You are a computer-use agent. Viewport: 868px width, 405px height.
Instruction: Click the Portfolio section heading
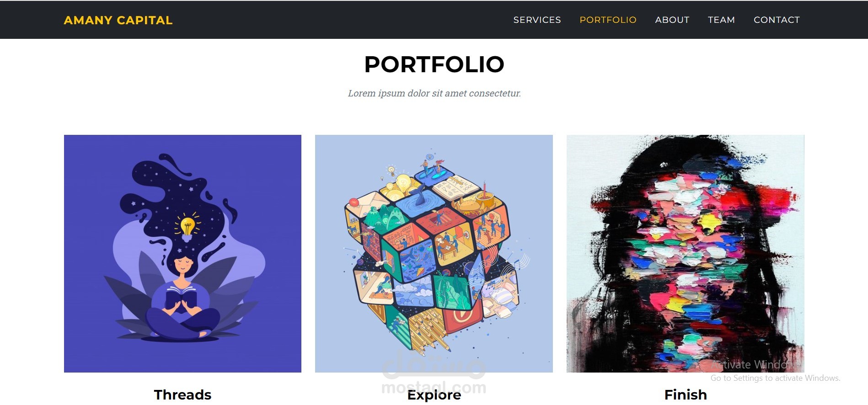click(434, 64)
